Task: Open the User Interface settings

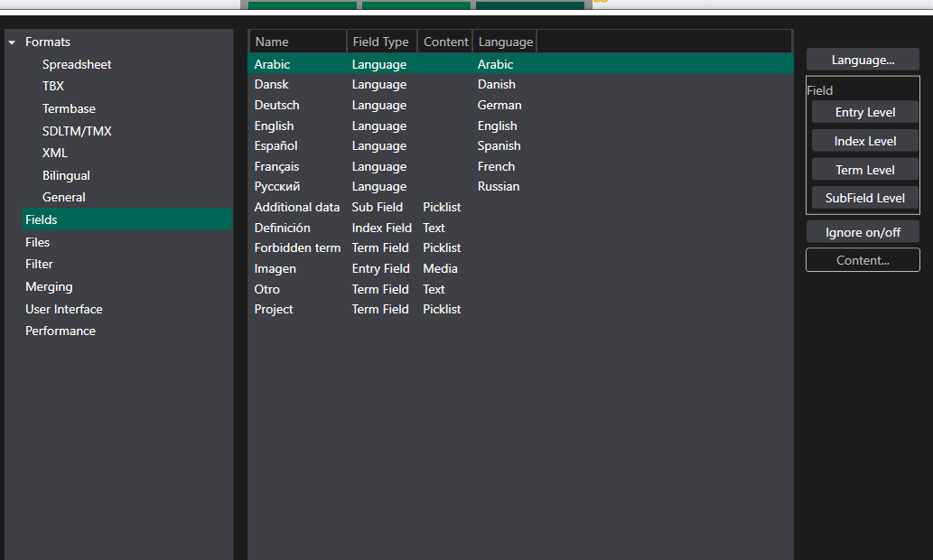Action: [63, 309]
